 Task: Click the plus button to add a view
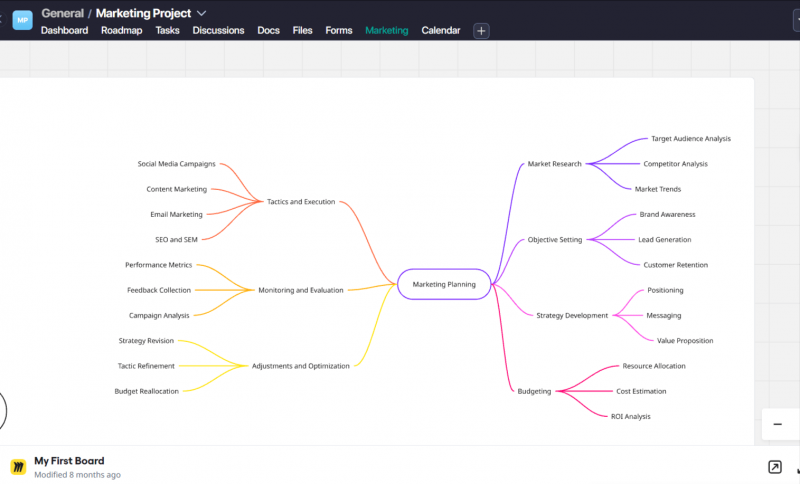481,31
